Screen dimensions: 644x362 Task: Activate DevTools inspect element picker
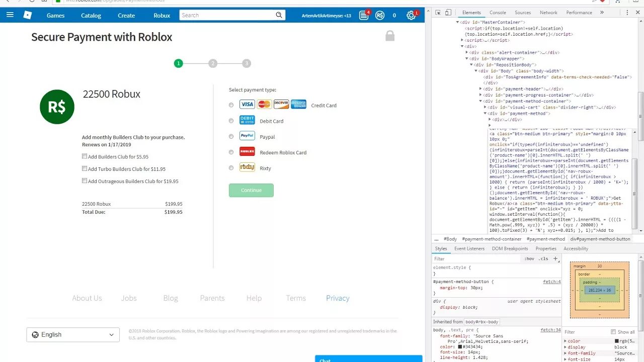(438, 13)
